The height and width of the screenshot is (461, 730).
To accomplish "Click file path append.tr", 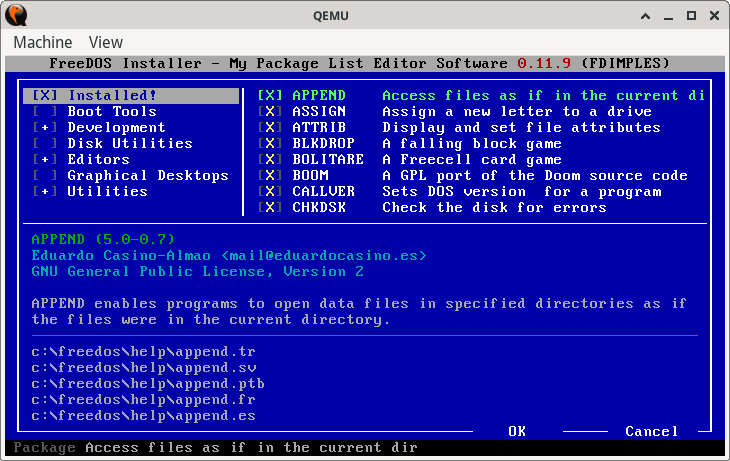I will pos(143,352).
